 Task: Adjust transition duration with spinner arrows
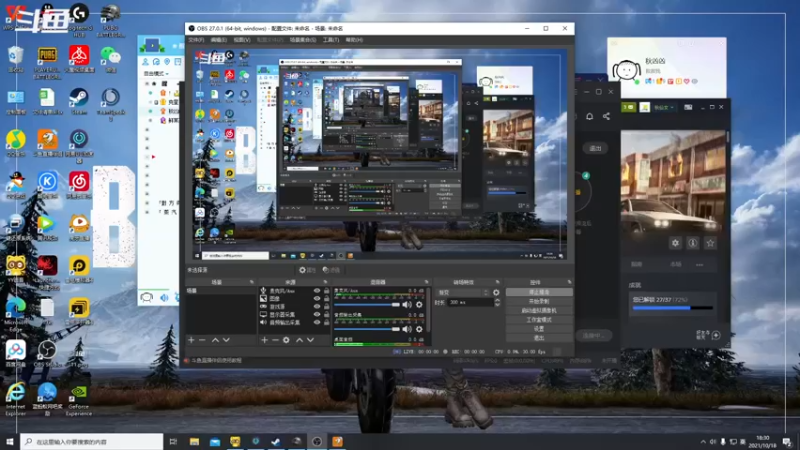[x=497, y=302]
